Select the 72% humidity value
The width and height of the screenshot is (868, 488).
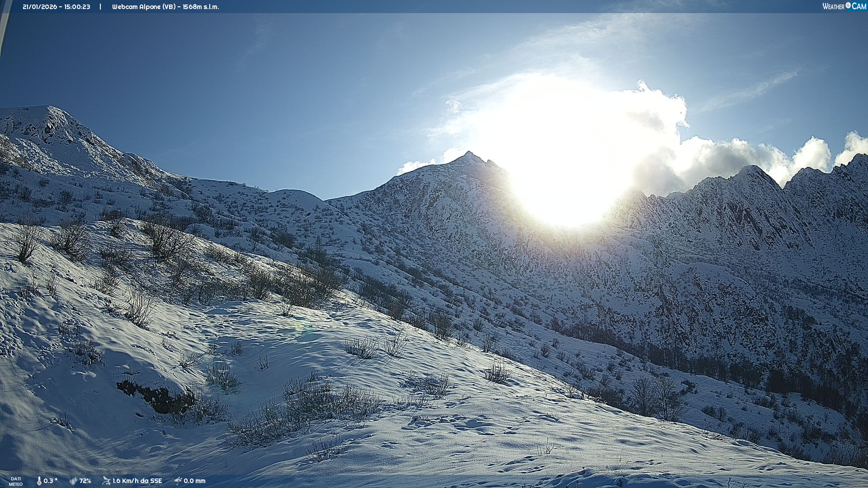point(85,481)
